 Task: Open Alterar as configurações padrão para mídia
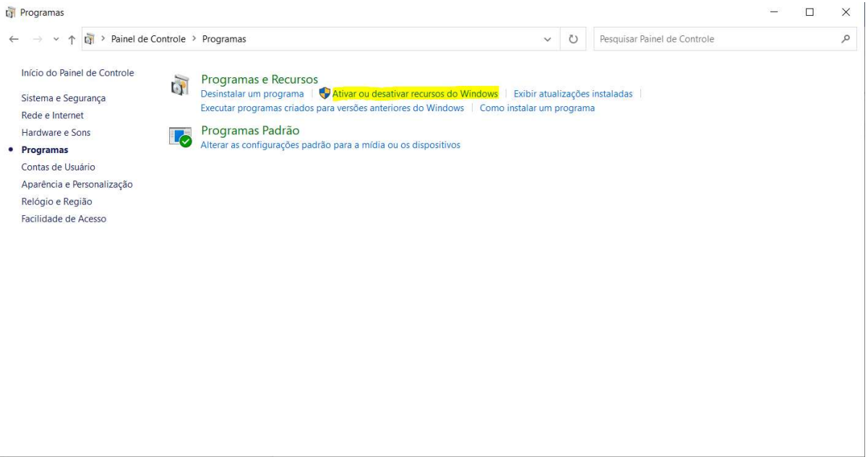pos(330,145)
